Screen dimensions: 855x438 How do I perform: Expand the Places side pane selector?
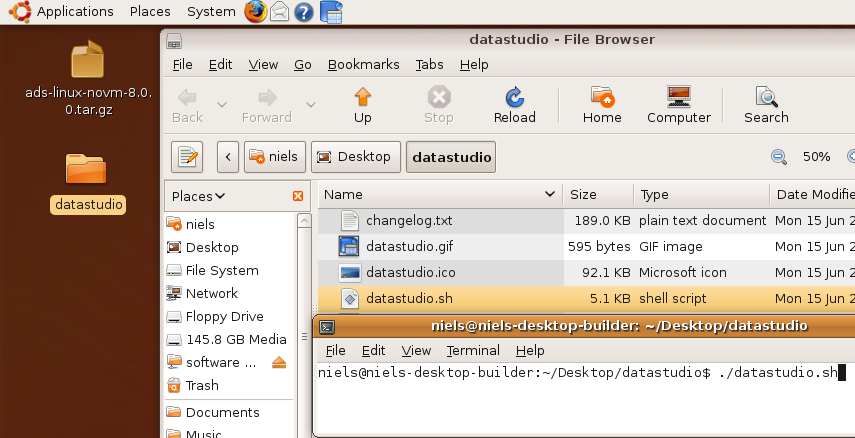point(198,196)
